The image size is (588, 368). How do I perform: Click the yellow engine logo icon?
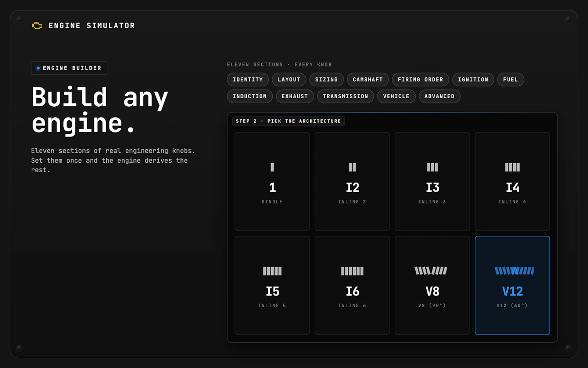(x=37, y=25)
